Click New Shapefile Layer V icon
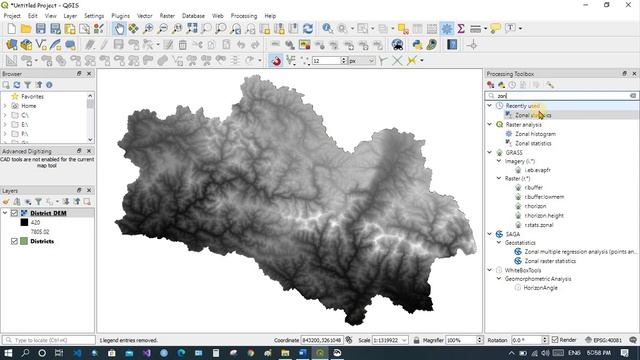 pos(40,44)
